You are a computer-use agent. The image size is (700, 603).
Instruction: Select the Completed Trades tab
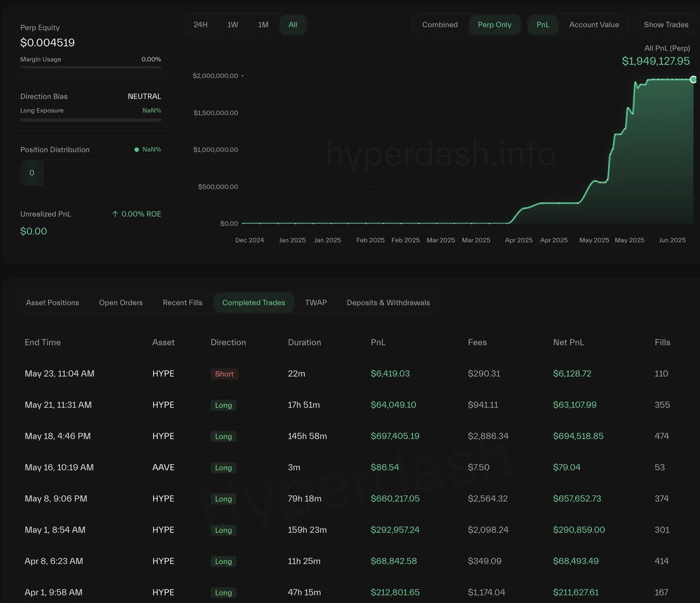tap(254, 303)
